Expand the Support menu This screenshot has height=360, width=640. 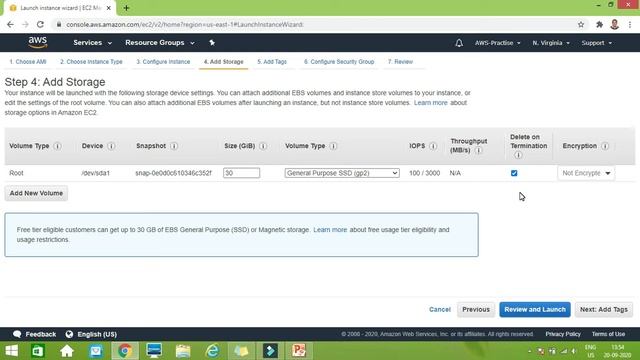[x=596, y=43]
